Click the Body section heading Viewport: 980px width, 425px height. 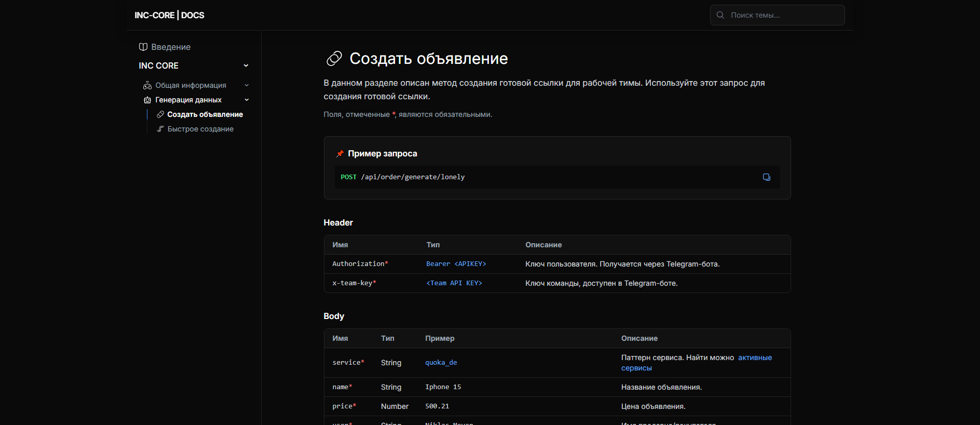[334, 316]
